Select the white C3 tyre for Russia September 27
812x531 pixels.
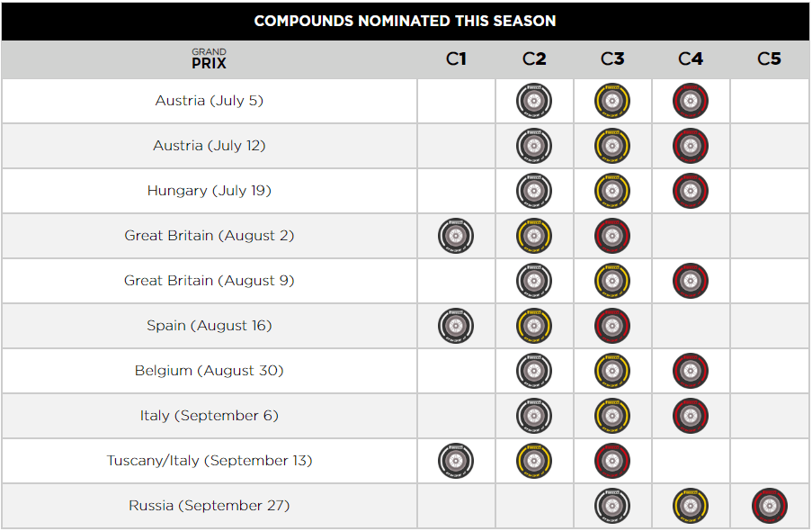[x=612, y=506]
